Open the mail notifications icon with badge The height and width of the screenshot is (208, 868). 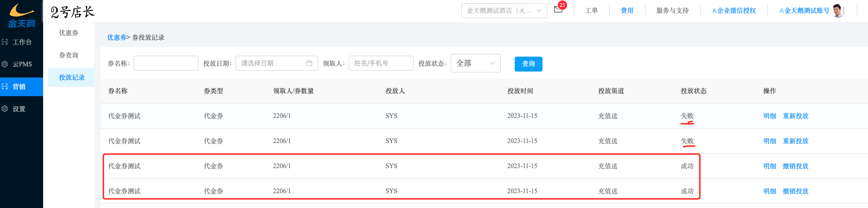click(x=558, y=10)
